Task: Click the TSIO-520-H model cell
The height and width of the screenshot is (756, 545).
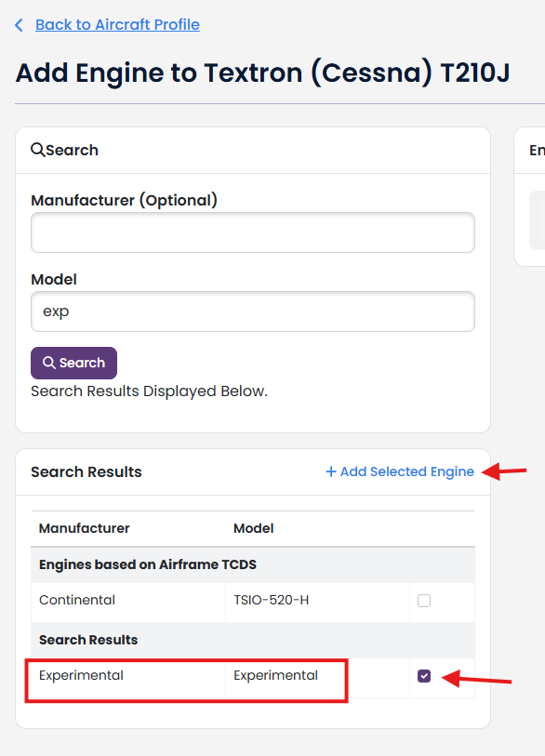Action: (x=317, y=601)
